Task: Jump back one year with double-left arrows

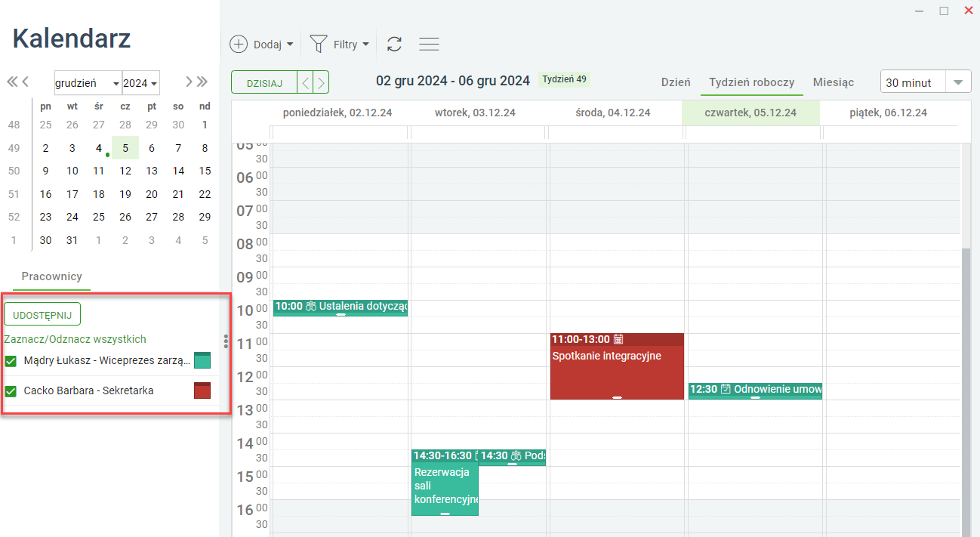Action: (11, 82)
